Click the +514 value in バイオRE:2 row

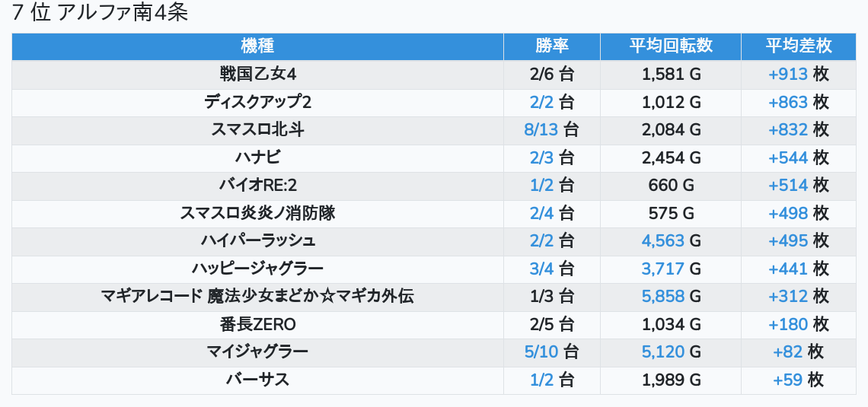click(787, 185)
